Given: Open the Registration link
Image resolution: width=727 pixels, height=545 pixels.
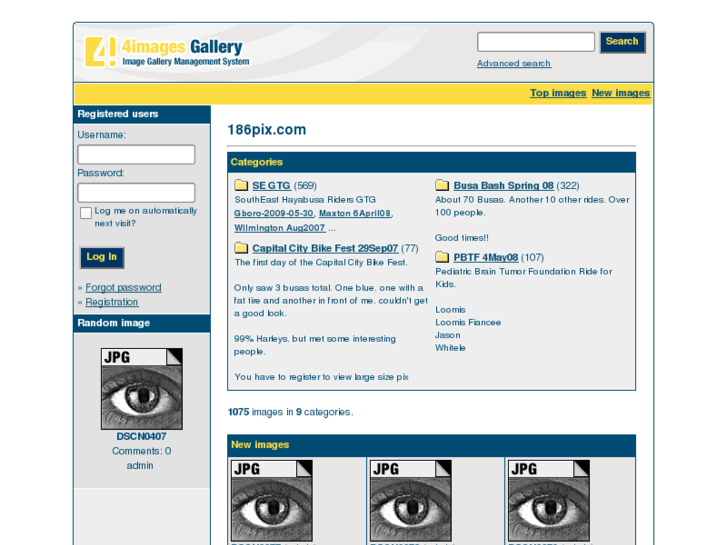Looking at the screenshot, I should (112, 302).
